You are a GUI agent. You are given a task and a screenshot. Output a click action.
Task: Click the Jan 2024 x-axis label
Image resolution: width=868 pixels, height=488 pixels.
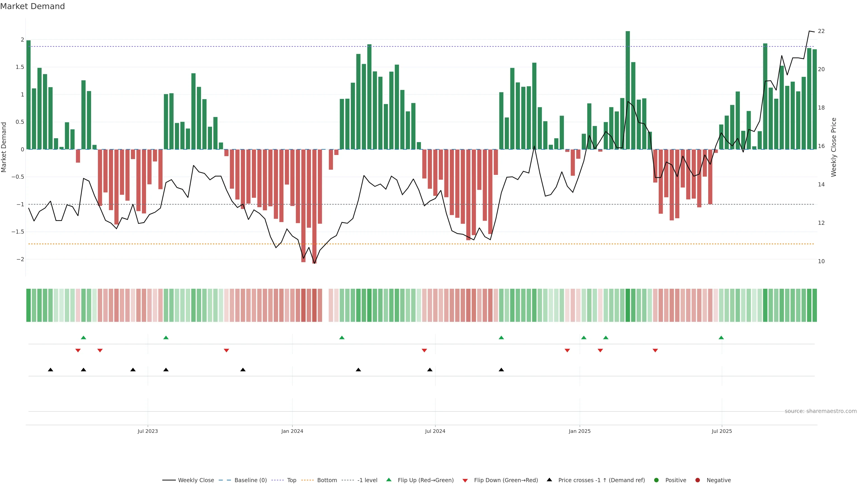tap(292, 431)
